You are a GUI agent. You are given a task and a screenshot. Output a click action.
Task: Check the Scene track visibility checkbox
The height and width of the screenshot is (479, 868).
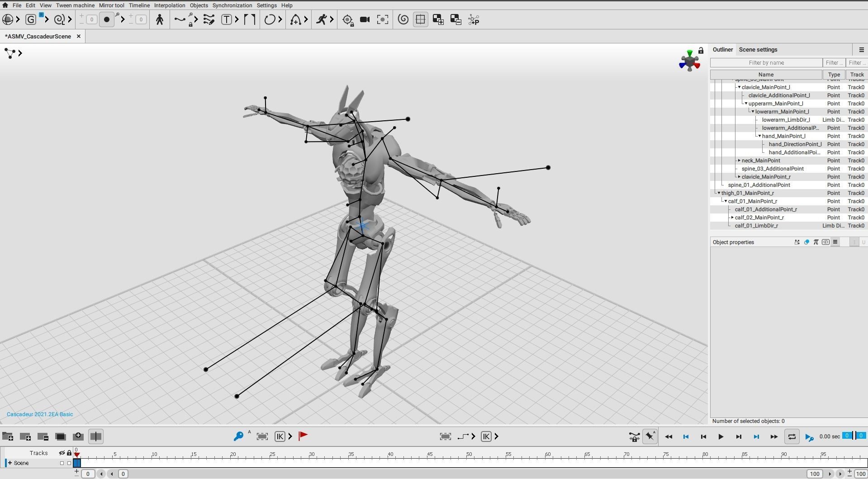(62, 463)
